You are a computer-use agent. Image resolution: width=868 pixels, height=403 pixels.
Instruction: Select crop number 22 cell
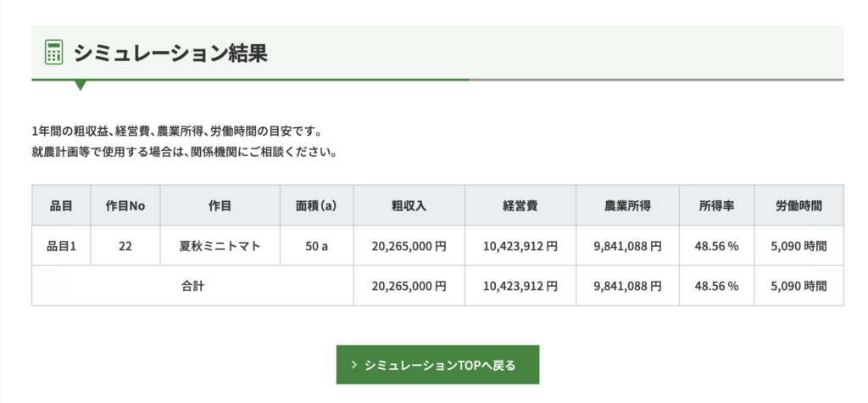125,245
